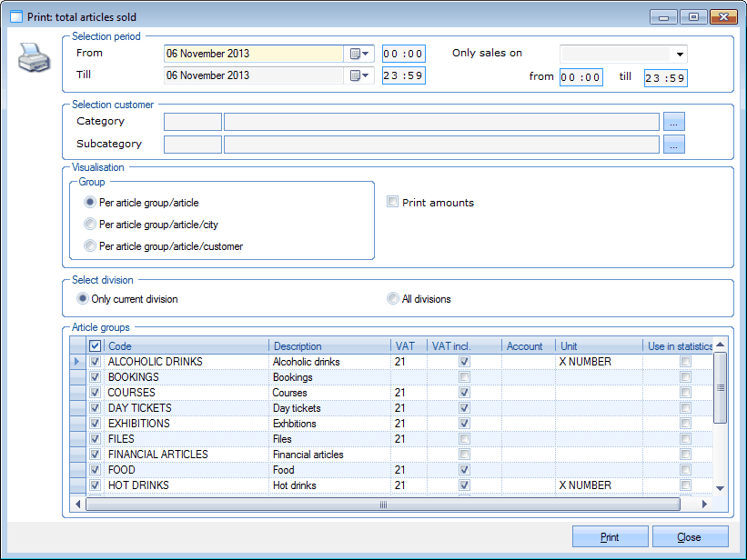The width and height of the screenshot is (747, 560).
Task: Uncheck the FOOD article group row
Action: (96, 470)
